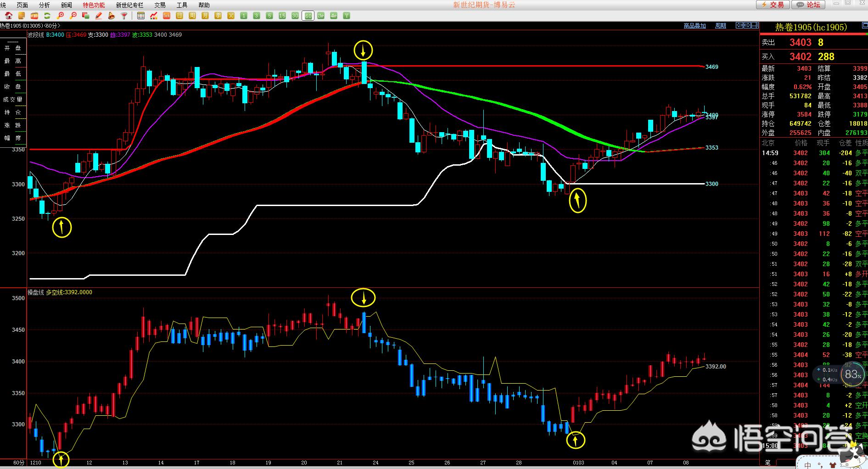868x469 pixels.
Task: Click the 波段线 indicator label
Action: (36, 35)
